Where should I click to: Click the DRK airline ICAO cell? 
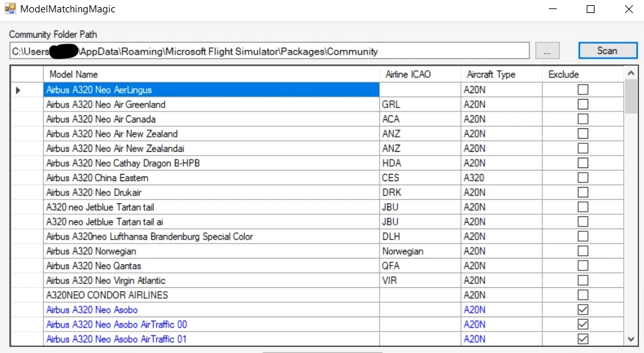pos(420,192)
